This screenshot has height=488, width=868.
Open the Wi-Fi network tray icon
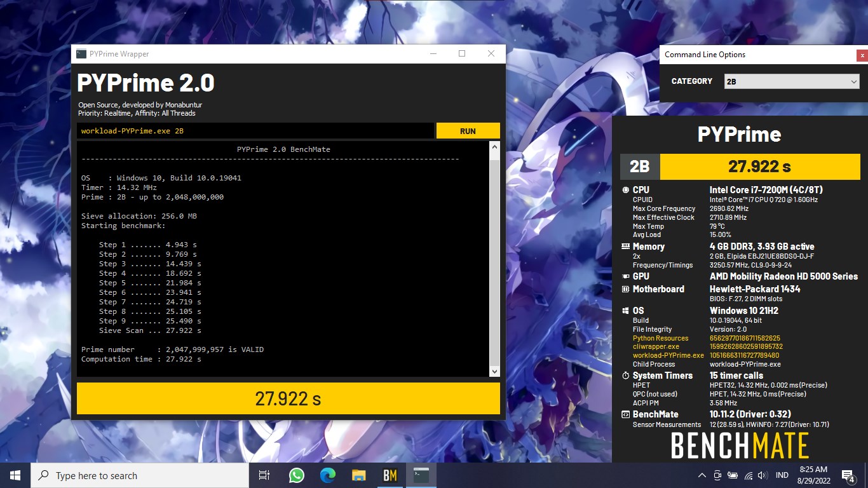pos(748,475)
